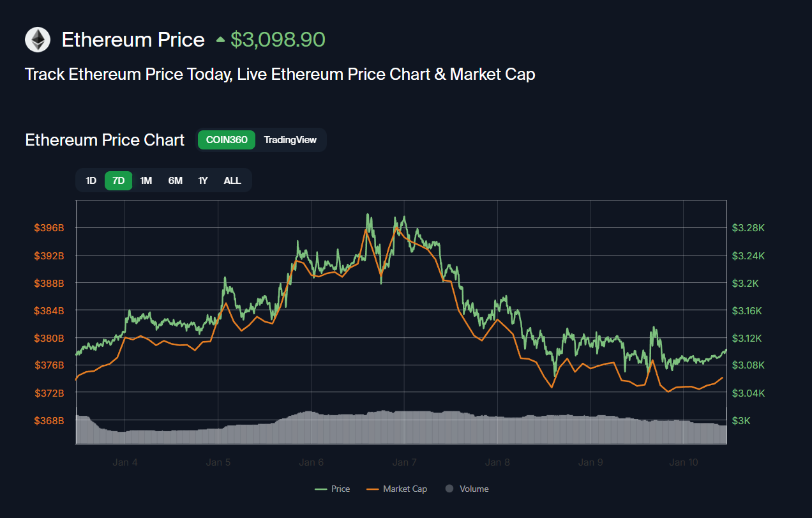
Task: Toggle the Price legend series
Action: click(x=333, y=489)
